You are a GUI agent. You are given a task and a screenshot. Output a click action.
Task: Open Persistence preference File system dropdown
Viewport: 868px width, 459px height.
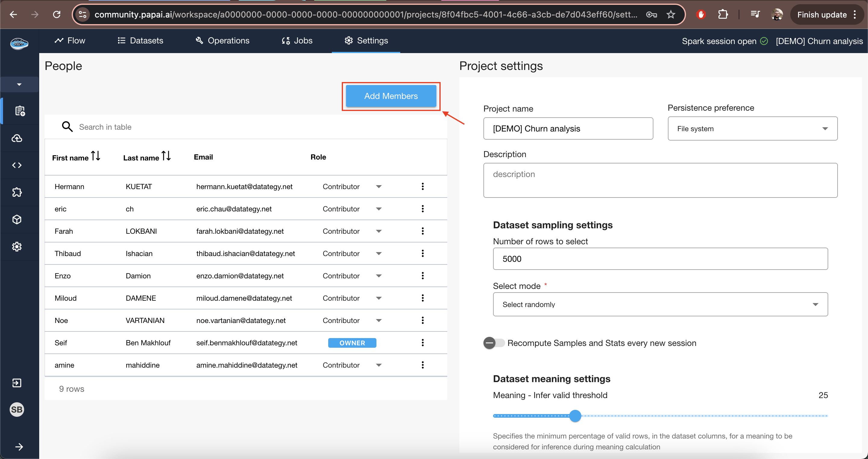click(752, 128)
